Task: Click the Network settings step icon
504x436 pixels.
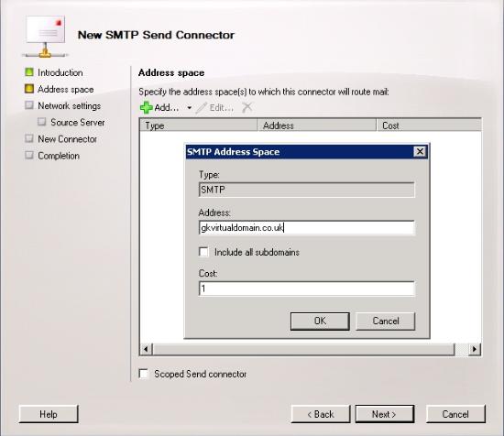Action: [x=29, y=105]
